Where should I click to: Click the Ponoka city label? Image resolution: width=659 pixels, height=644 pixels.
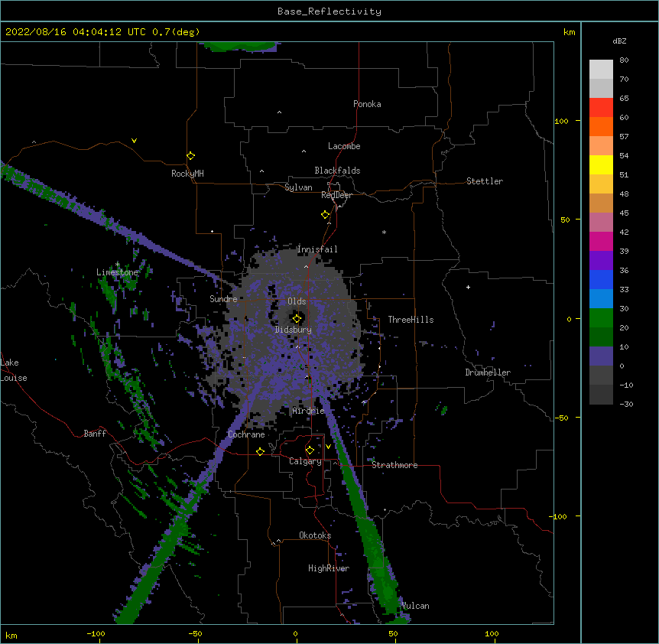coord(367,104)
